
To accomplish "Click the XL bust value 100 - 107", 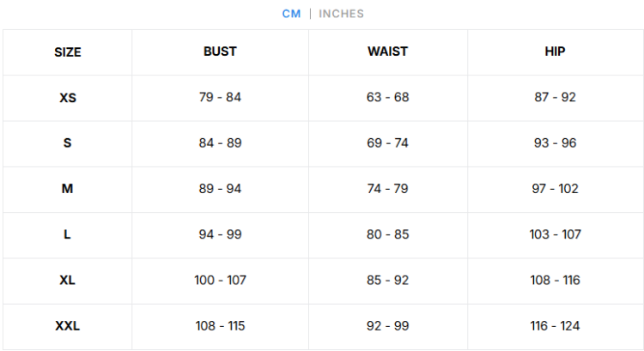I will pos(220,281).
